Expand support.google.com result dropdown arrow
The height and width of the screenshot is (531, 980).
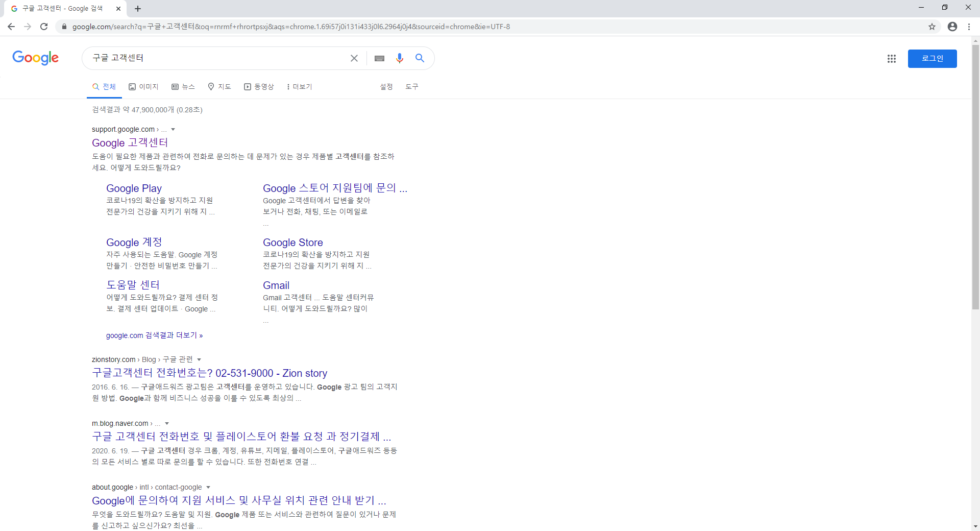173,130
